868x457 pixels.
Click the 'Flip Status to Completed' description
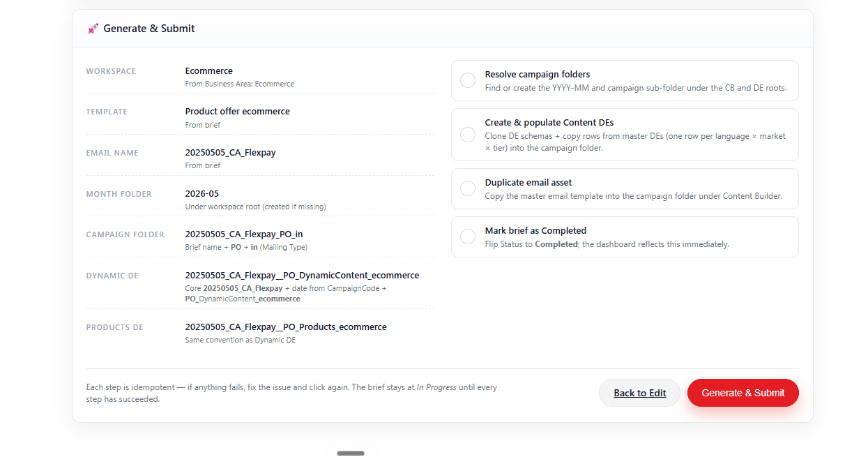point(607,244)
